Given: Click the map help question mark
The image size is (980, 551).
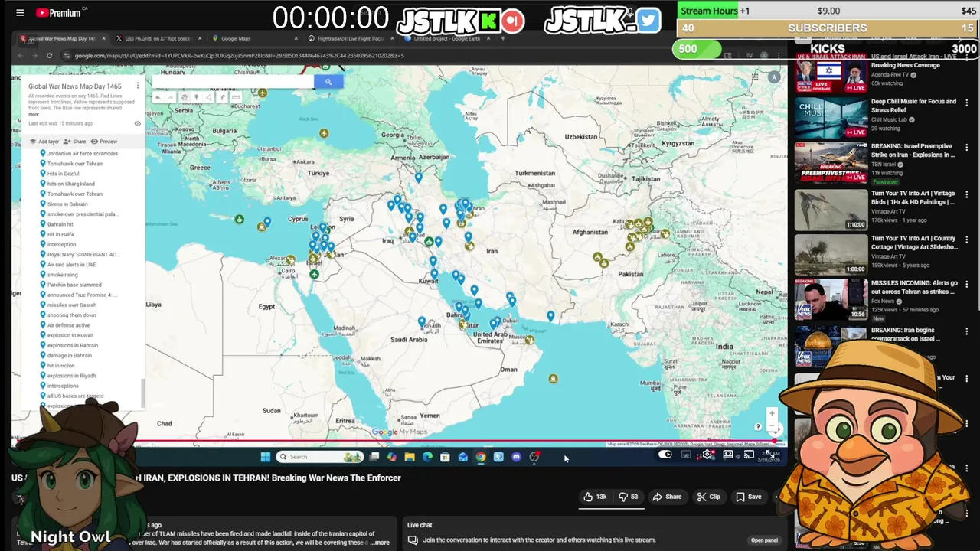Looking at the screenshot, I should pyautogui.click(x=758, y=426).
